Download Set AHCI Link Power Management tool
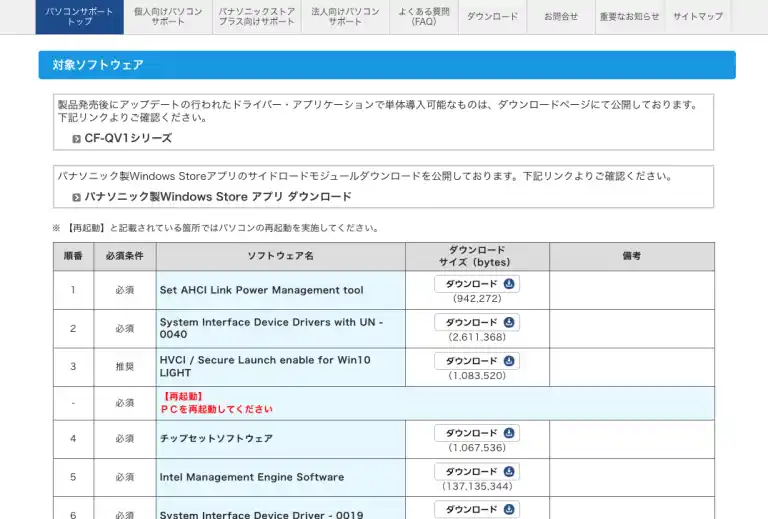Viewport: 768px width, 519px height. coord(477,284)
